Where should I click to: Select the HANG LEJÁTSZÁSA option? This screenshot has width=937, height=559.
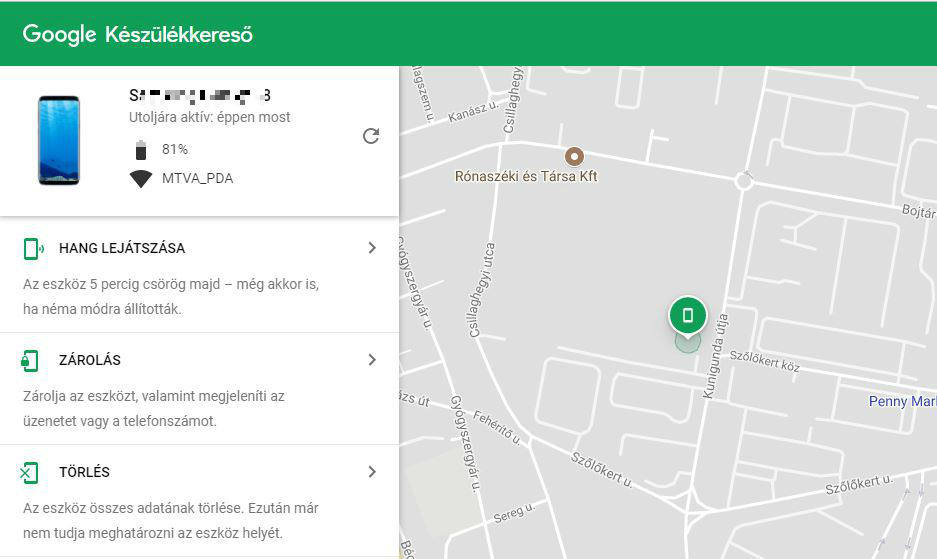click(122, 248)
